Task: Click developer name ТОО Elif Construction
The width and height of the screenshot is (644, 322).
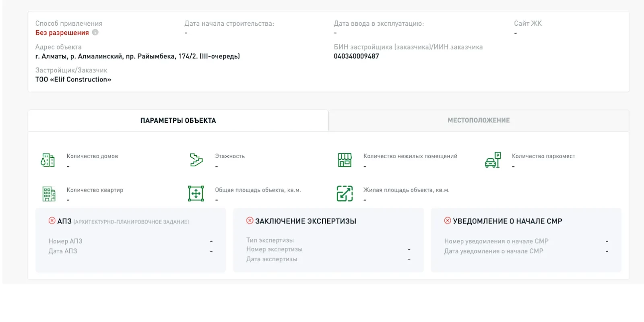Action: [x=73, y=79]
